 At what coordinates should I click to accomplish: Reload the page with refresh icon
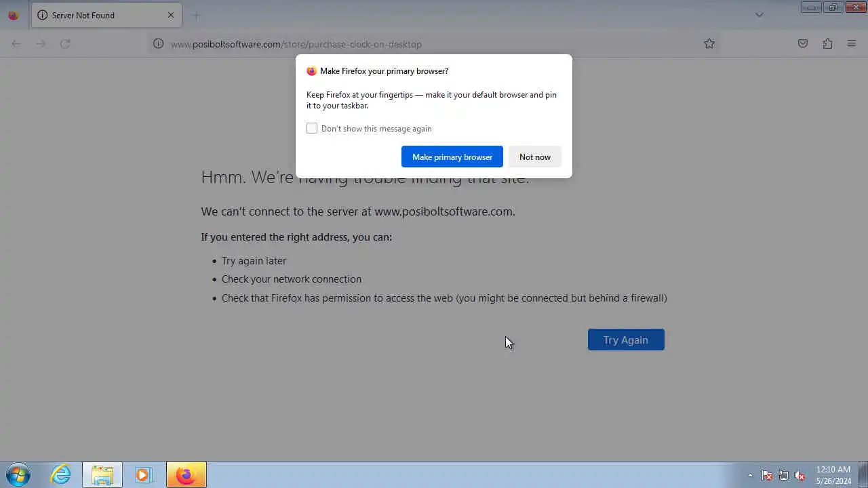(x=65, y=43)
